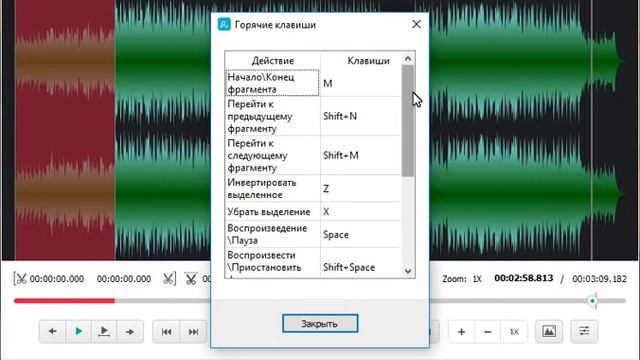
Task: Click the fragment end time field 00:00:00.000
Action: tap(124, 279)
